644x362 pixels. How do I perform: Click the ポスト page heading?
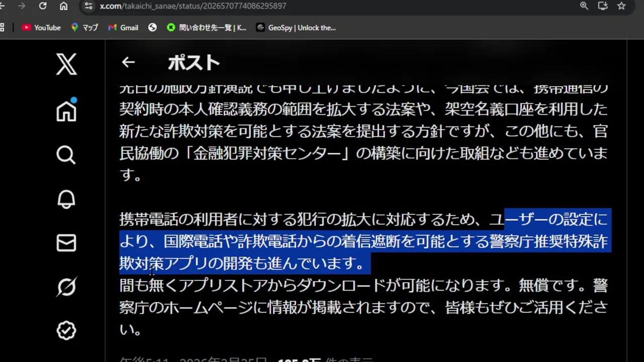pyautogui.click(x=194, y=63)
